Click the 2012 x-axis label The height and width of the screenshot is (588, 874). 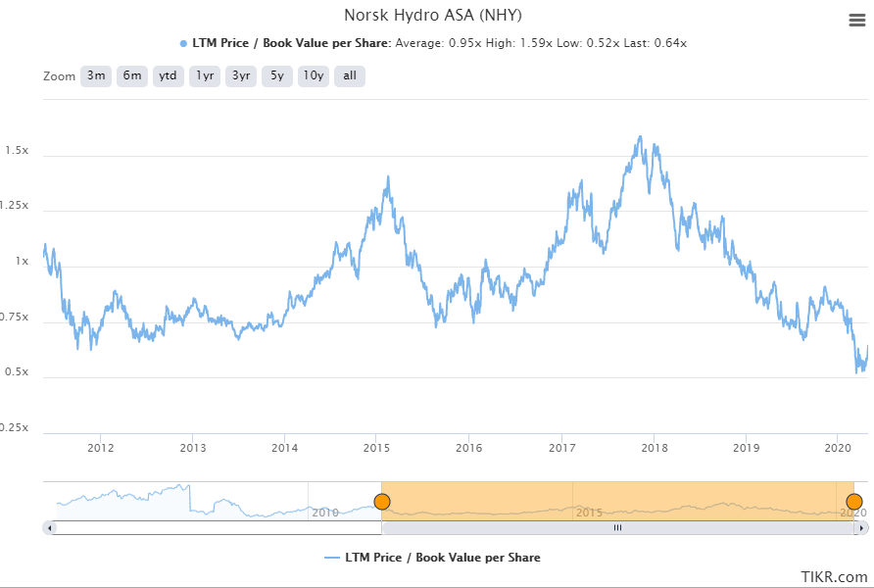click(x=100, y=448)
